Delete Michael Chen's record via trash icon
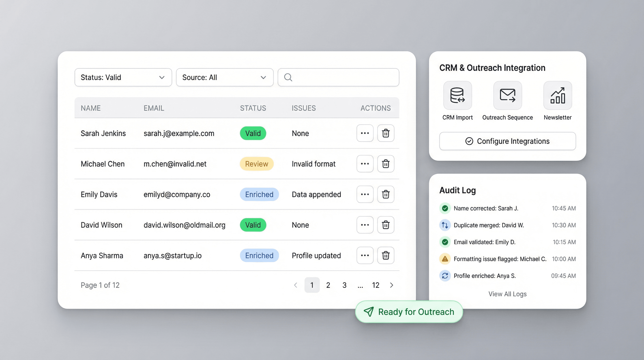Viewport: 644px width, 360px height. (386, 164)
